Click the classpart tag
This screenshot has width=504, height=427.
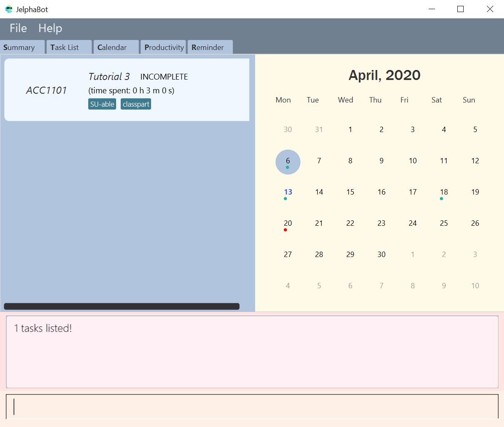[x=136, y=104]
